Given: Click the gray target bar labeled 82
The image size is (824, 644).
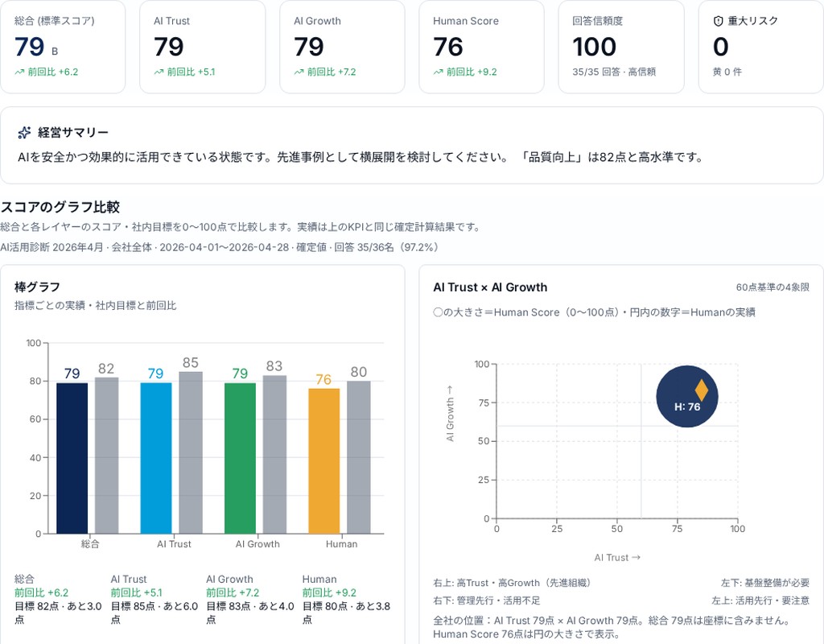Looking at the screenshot, I should (x=107, y=456).
